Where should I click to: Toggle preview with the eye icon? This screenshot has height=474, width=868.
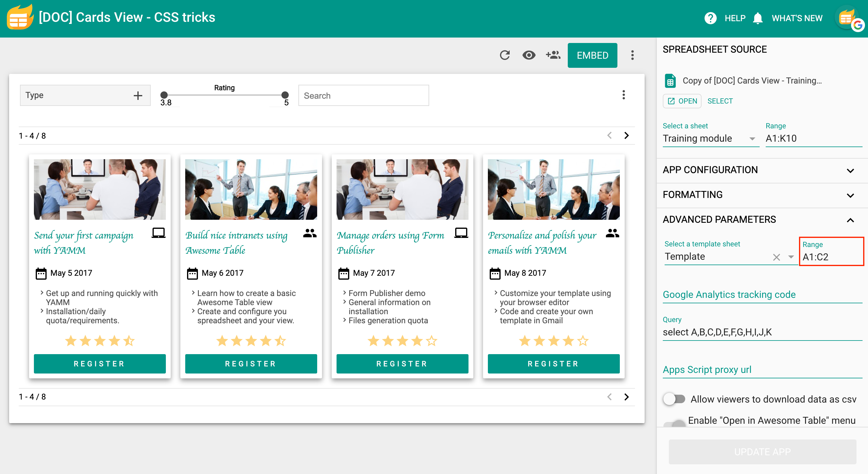[x=529, y=55]
